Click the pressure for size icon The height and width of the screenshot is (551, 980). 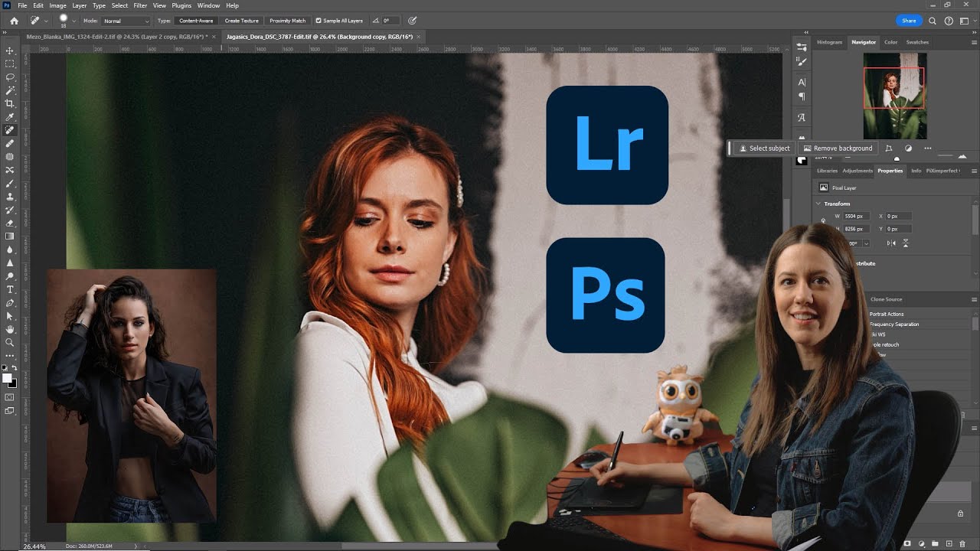[x=413, y=21]
